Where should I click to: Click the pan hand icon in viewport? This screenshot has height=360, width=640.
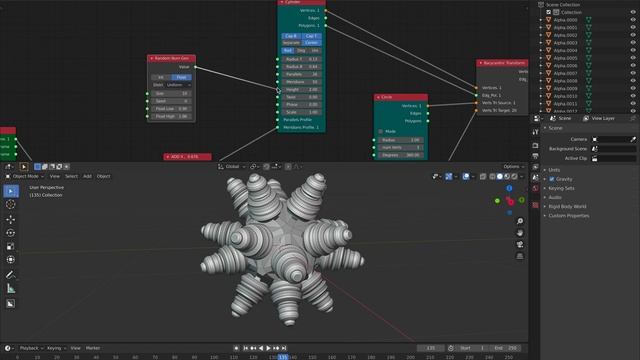520,233
